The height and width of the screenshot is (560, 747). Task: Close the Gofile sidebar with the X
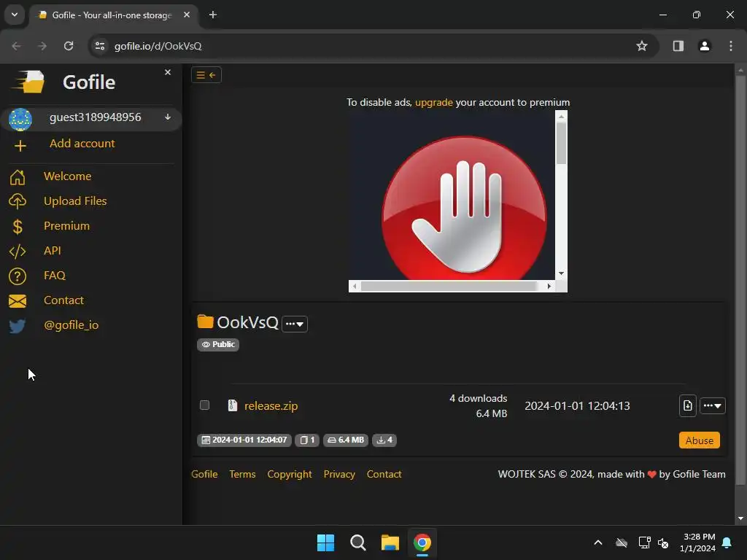click(168, 72)
